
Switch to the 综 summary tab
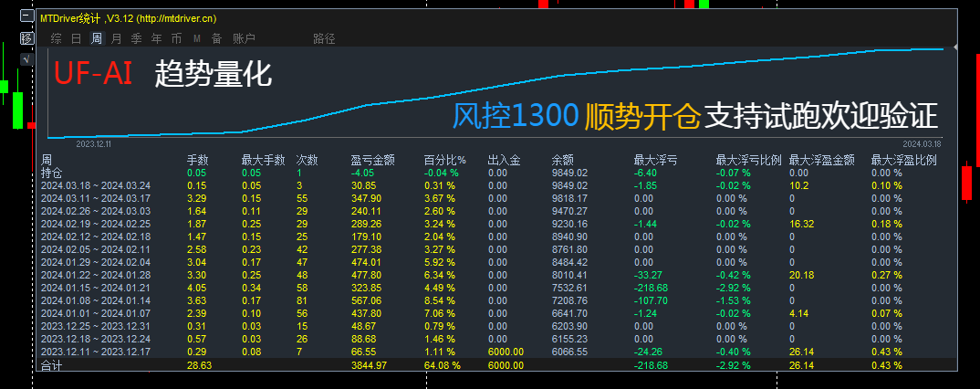click(57, 38)
